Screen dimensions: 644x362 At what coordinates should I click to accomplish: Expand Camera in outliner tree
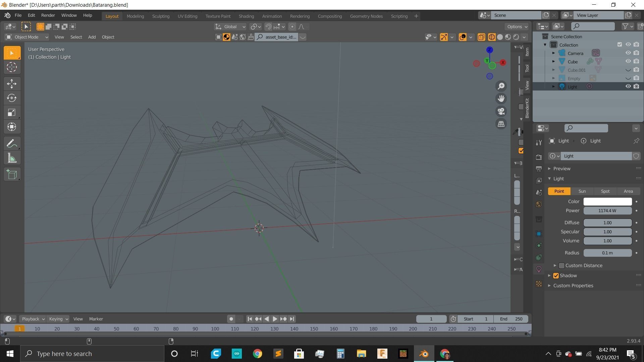tap(553, 53)
